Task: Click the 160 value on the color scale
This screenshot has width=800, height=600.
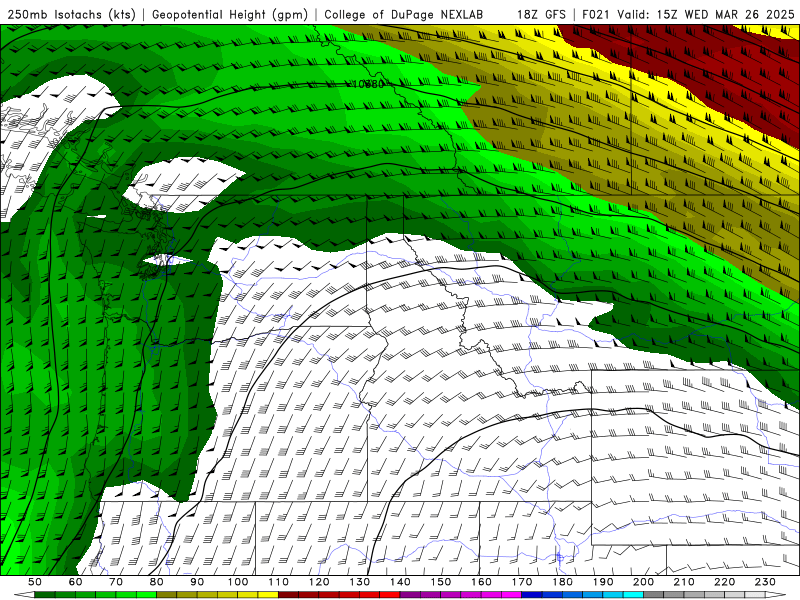Action: 481,582
